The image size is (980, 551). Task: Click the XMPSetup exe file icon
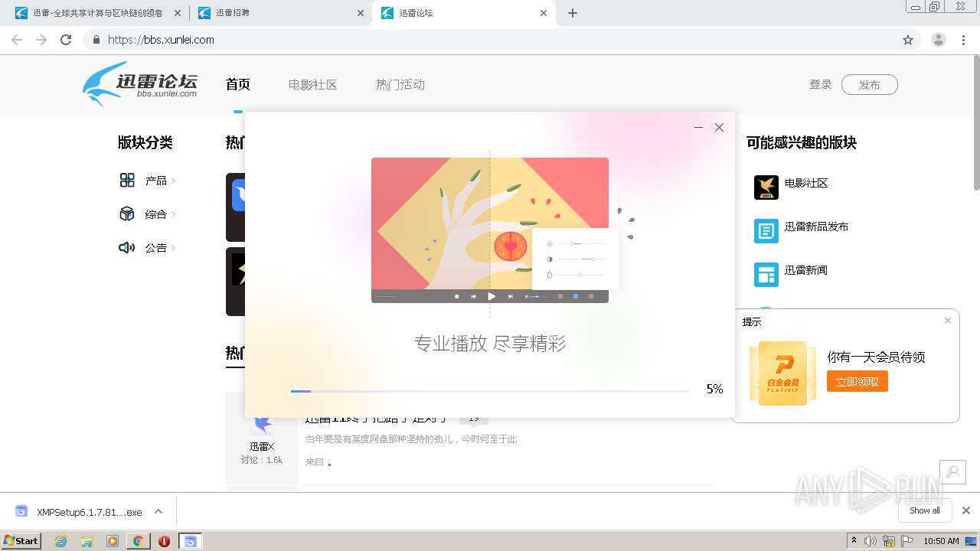click(x=21, y=511)
